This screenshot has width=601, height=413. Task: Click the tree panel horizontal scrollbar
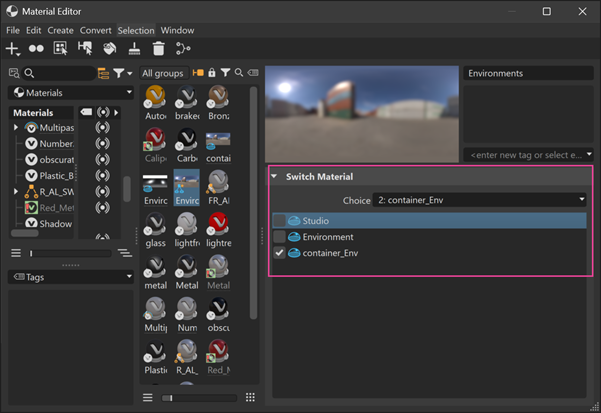pos(25,233)
